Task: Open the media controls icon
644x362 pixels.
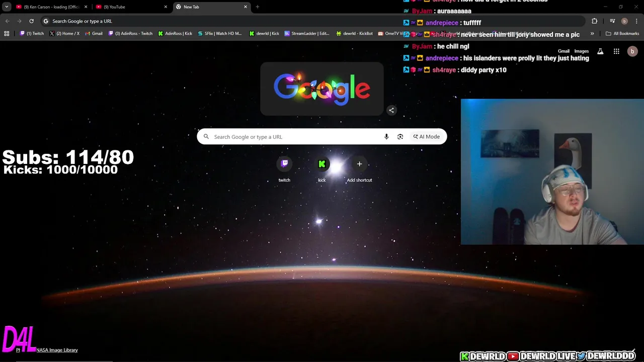Action: (612, 21)
